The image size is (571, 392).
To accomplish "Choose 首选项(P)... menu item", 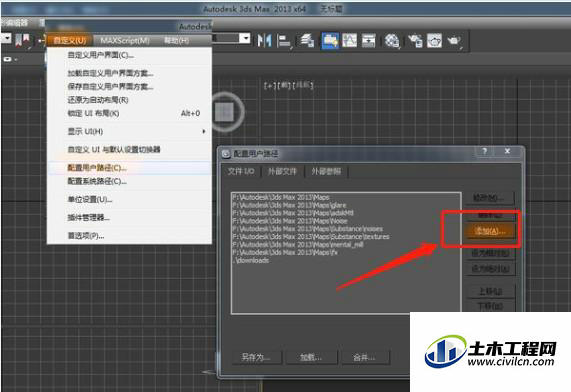I will 129,236.
